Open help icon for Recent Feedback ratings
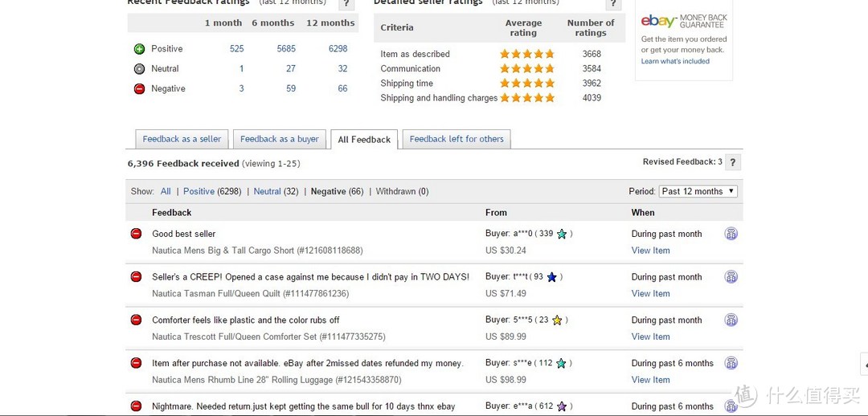868x416 pixels. click(346, 3)
